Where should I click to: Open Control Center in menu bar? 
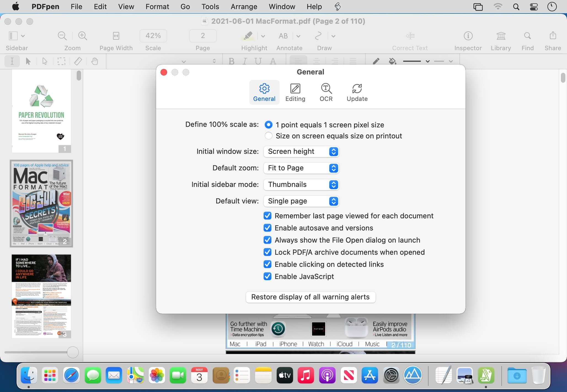534,7
